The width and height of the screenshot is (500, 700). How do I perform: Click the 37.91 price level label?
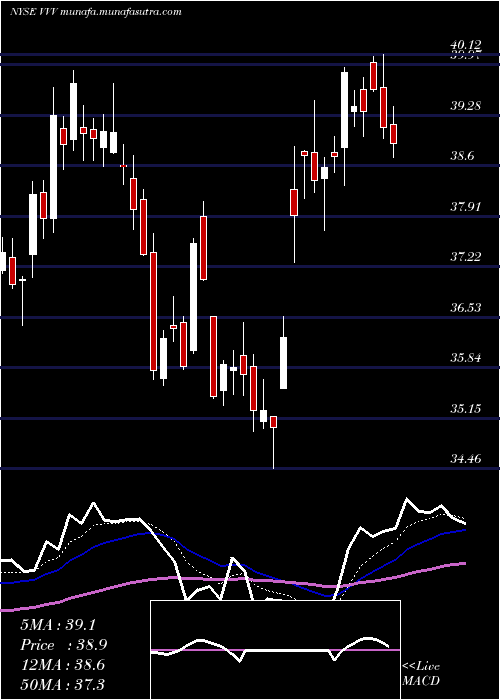pyautogui.click(x=466, y=207)
